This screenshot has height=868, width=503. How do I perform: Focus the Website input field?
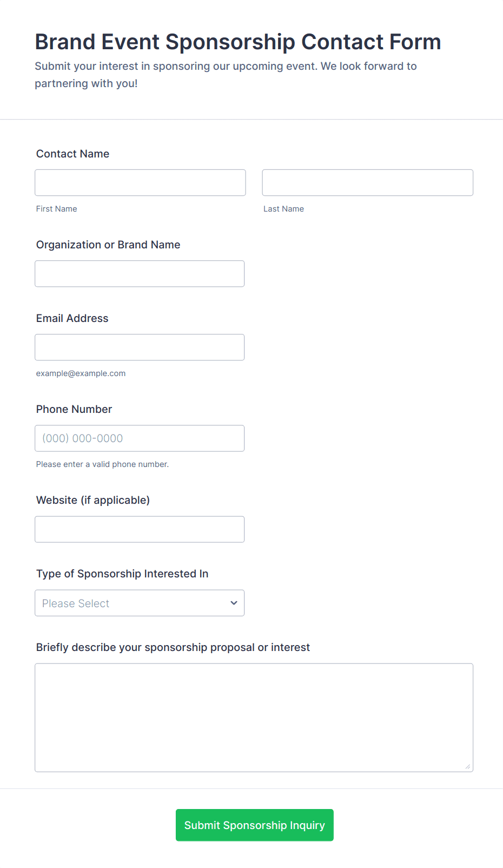click(140, 529)
